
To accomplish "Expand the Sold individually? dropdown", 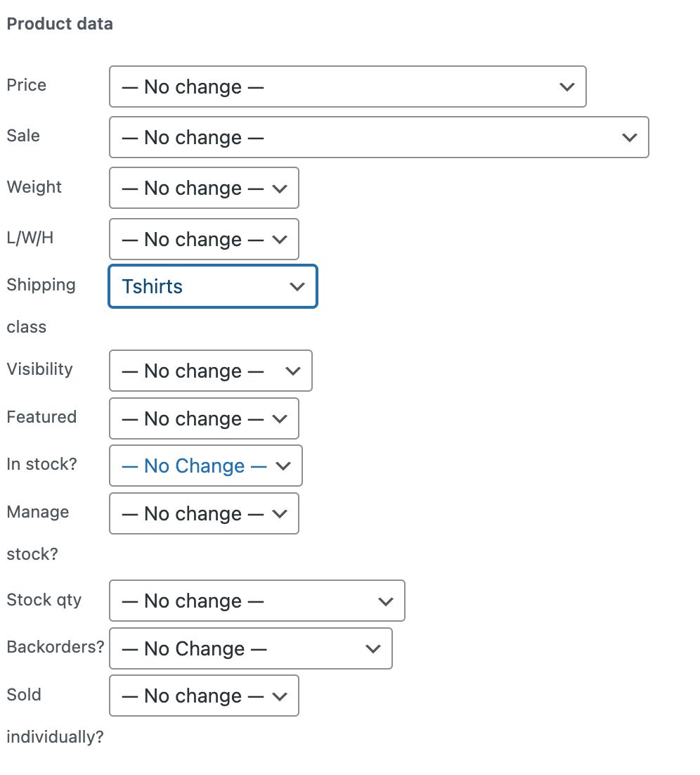I will (204, 696).
